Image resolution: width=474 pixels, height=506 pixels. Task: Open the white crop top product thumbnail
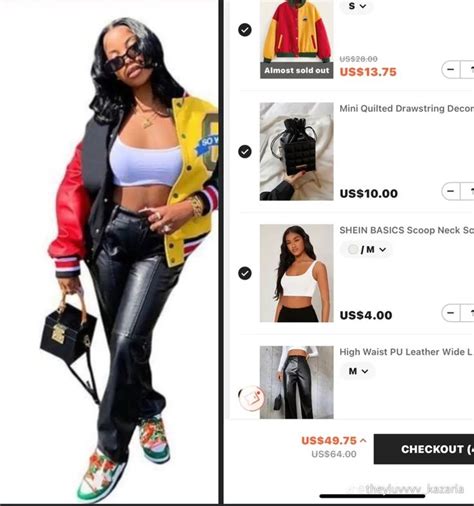297,273
